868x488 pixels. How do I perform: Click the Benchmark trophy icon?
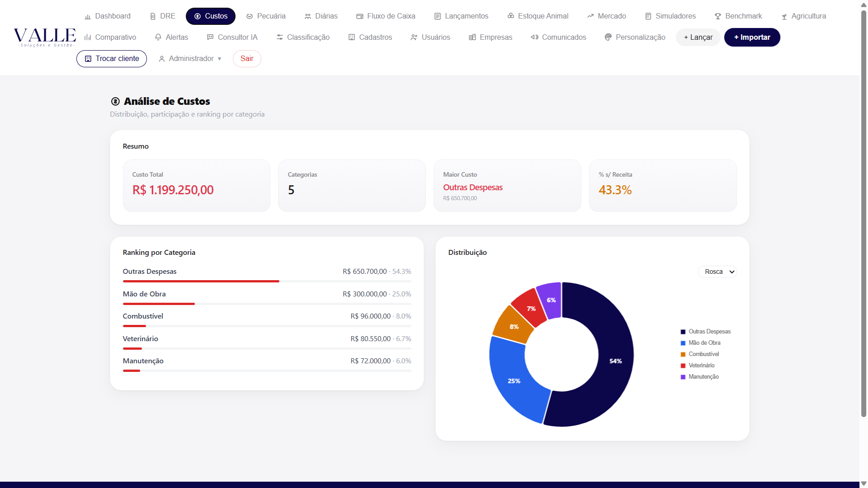click(718, 16)
